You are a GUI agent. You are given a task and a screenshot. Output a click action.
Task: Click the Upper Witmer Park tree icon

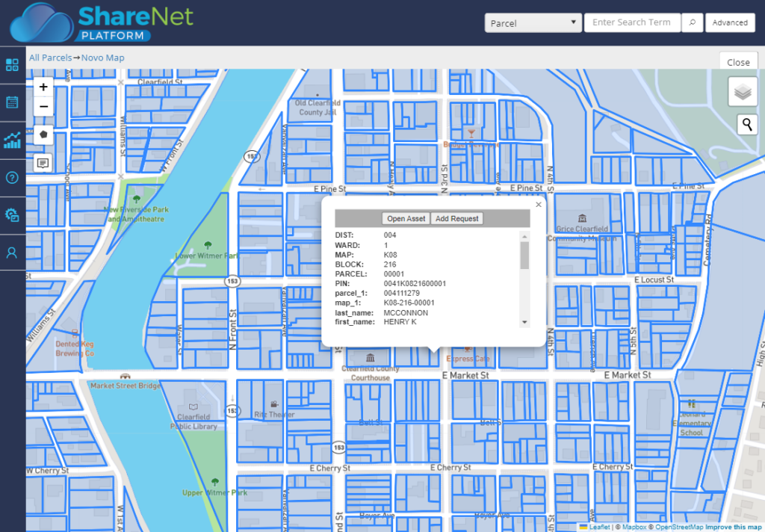[214, 482]
